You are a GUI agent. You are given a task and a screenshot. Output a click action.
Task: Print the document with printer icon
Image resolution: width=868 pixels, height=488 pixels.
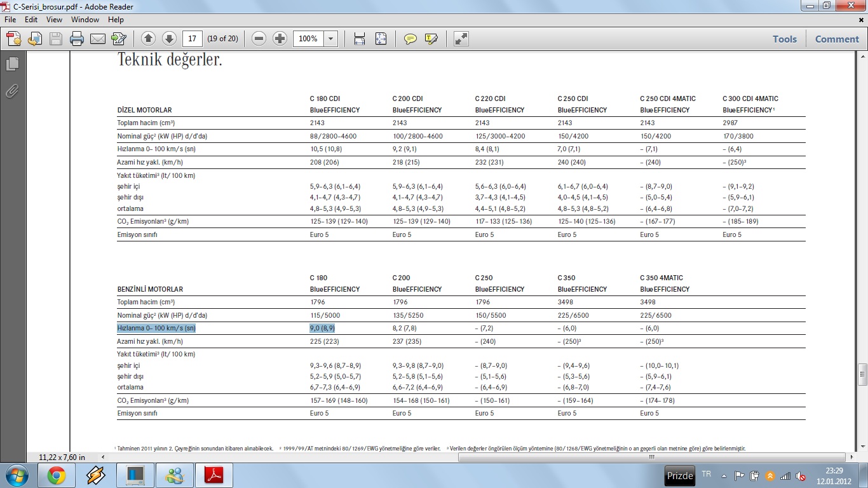pos(77,39)
